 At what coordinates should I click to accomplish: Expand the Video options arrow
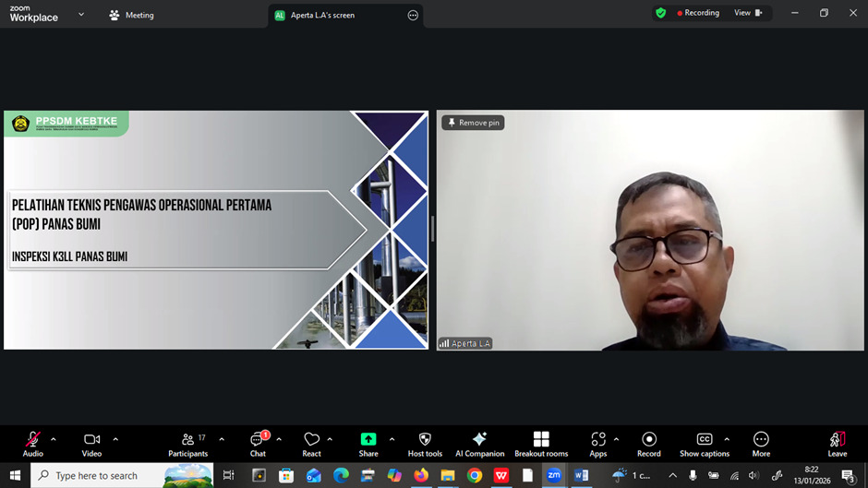115,439
